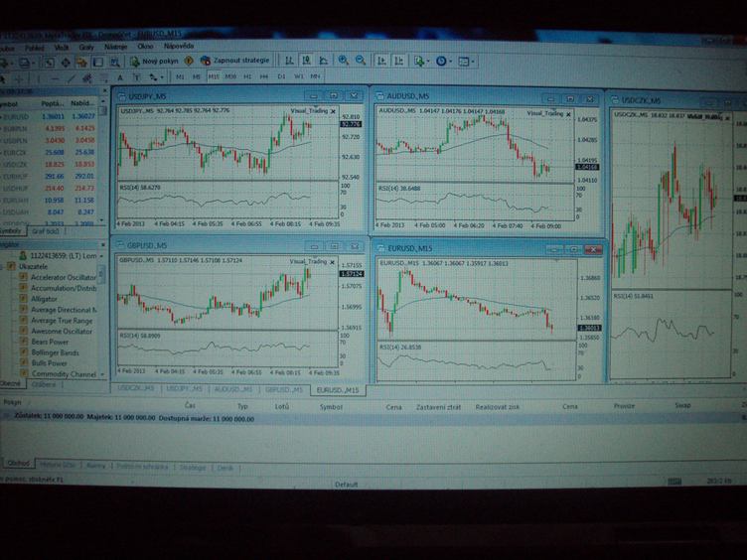Collapse the Ukazatele tree node
747x560 pixels.
(x=3, y=267)
